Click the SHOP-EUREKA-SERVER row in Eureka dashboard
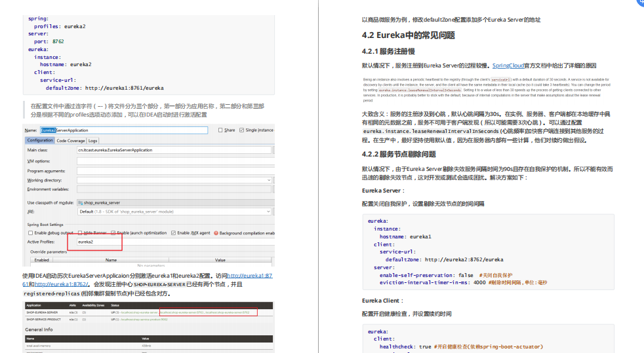This screenshot has width=644, height=353. coord(149,312)
